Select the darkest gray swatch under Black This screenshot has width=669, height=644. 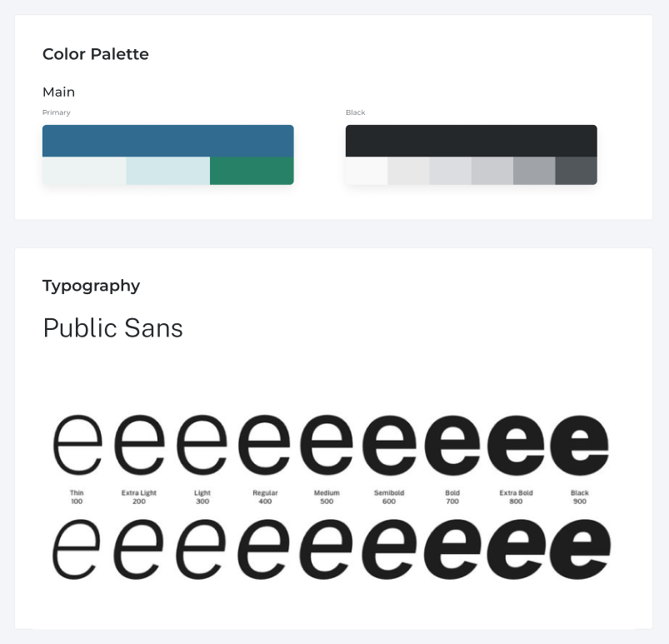(x=576, y=171)
